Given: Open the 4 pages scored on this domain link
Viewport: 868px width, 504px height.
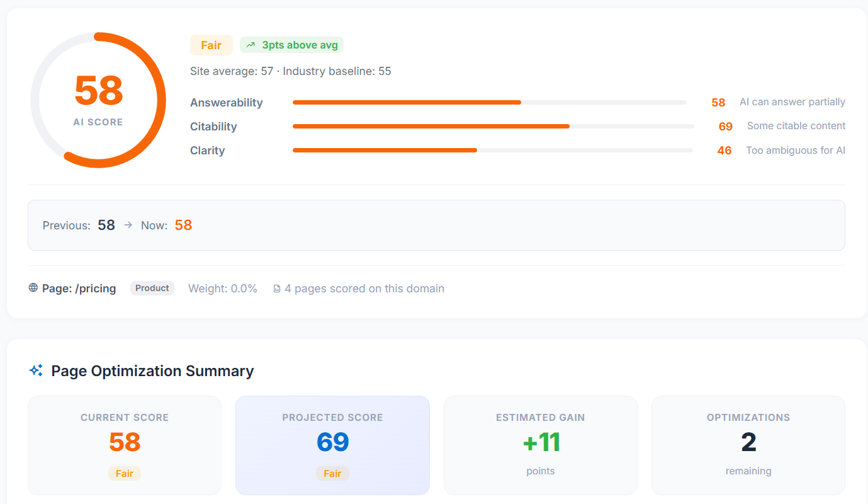Looking at the screenshot, I should point(365,288).
